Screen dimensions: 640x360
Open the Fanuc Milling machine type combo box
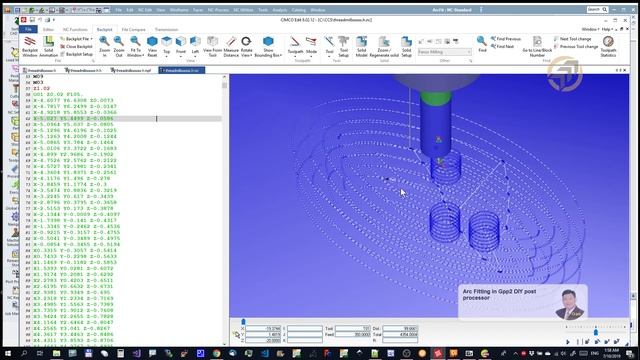click(x=444, y=52)
